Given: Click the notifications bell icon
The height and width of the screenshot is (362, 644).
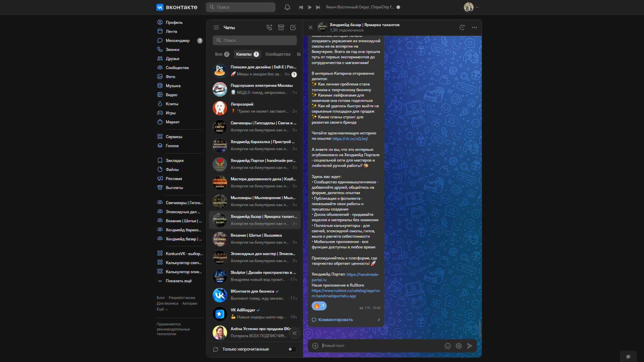Looking at the screenshot, I should pyautogui.click(x=287, y=7).
